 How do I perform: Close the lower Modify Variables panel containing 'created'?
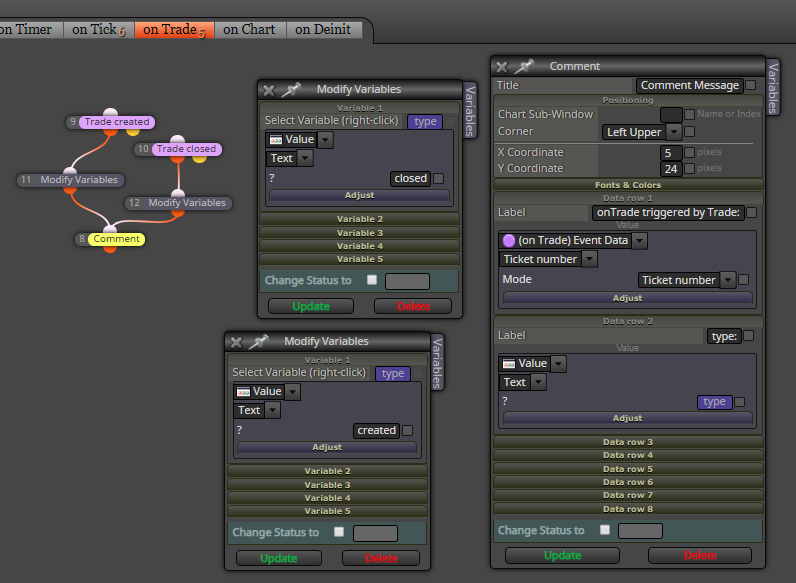[236, 342]
